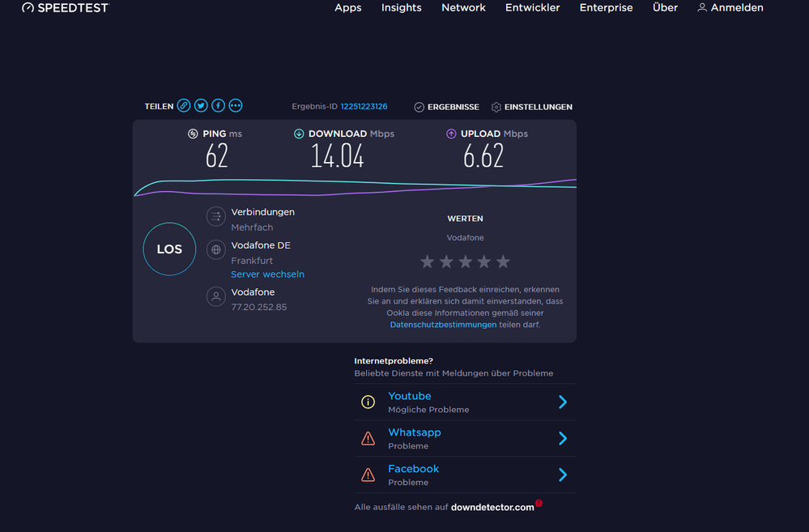
Task: Expand the Whatsapp problems chevron
Action: coord(563,439)
